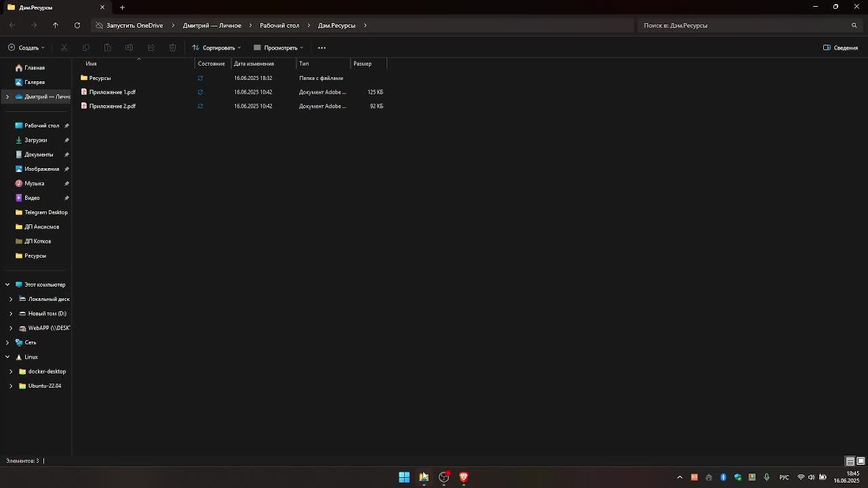Open the Wi-Fi network tray icon
This screenshot has width=868, height=488.
(x=801, y=477)
